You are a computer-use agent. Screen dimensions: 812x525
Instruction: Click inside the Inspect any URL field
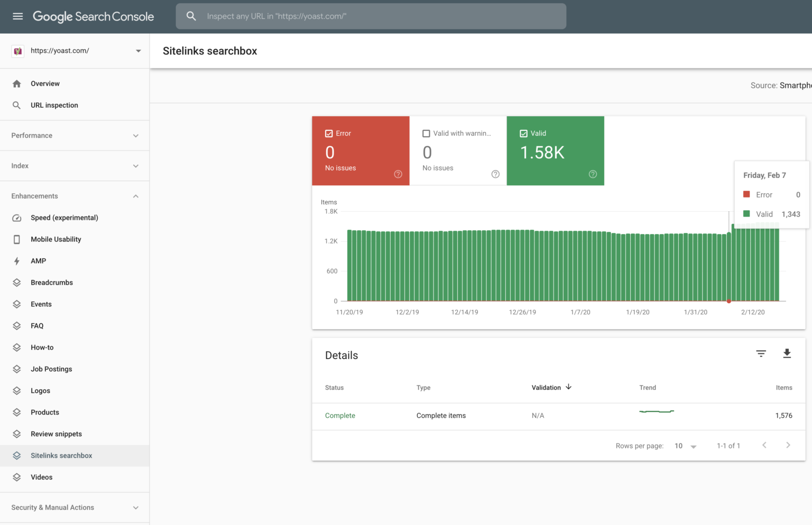point(370,16)
